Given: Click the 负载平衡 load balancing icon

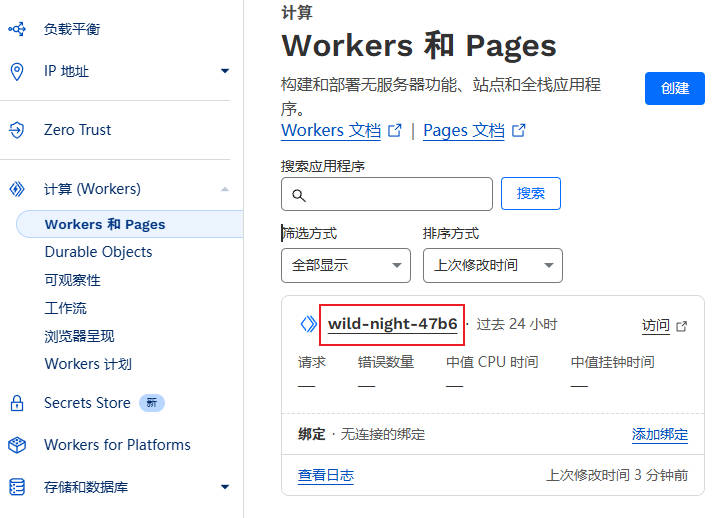Looking at the screenshot, I should click(x=16, y=29).
